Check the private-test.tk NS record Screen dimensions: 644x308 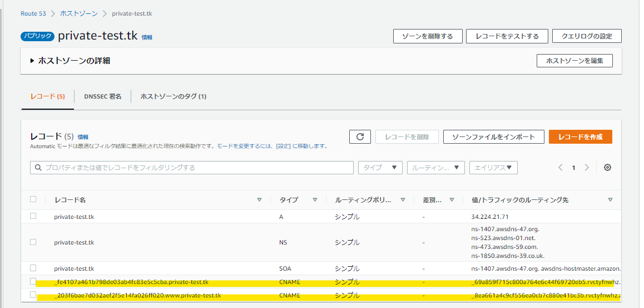click(33, 242)
